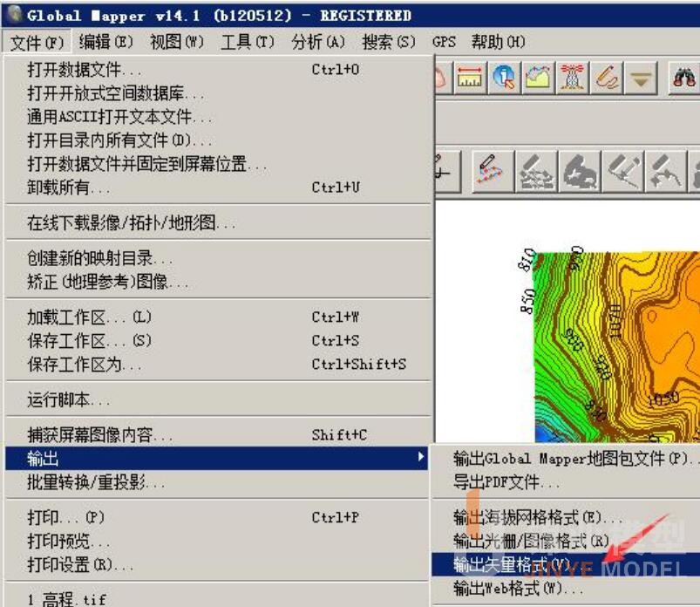Select 捕获屏幕图像内容 menu entry
The width and height of the screenshot is (700, 607).
pos(218,434)
